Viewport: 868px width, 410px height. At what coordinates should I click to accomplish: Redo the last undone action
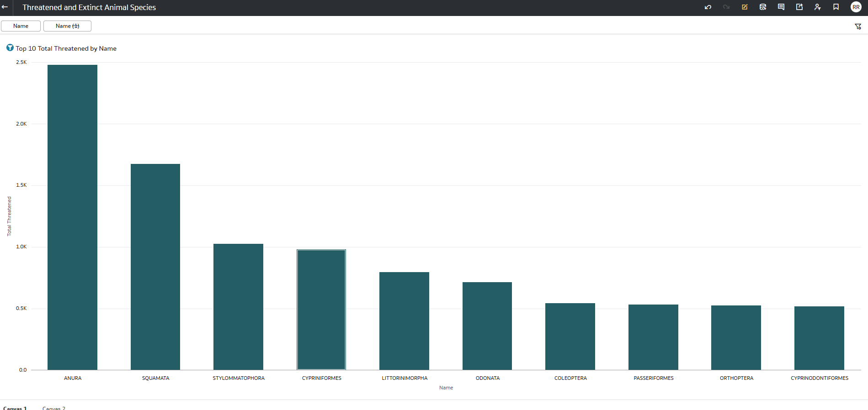coord(726,7)
